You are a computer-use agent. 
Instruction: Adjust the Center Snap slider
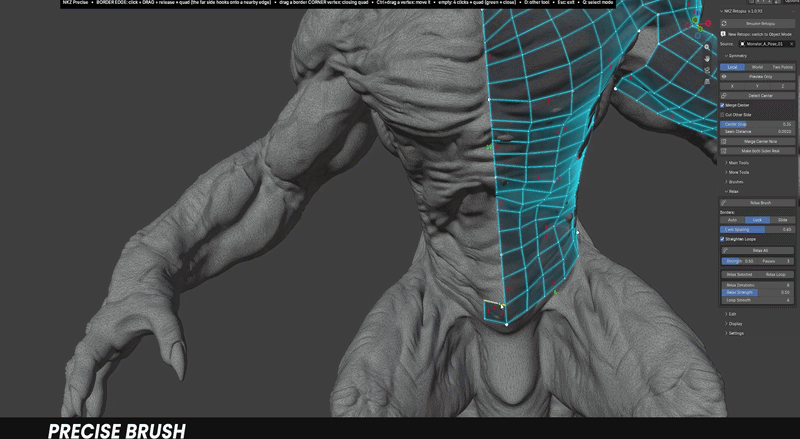tap(757, 124)
